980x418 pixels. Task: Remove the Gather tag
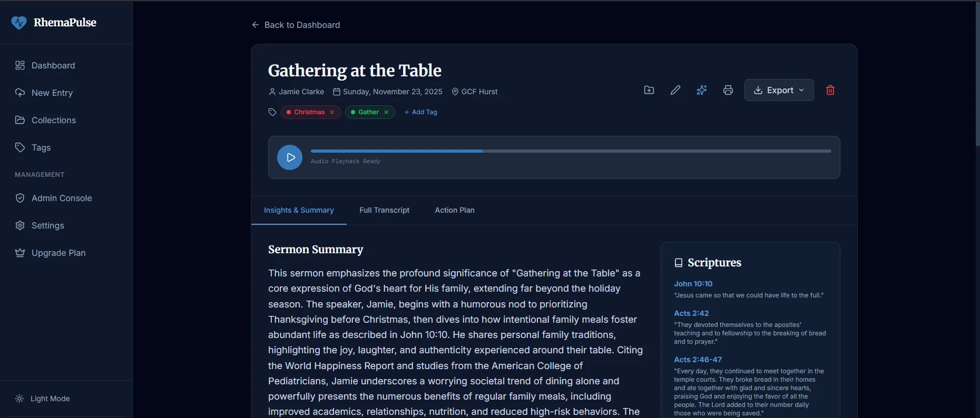(386, 112)
